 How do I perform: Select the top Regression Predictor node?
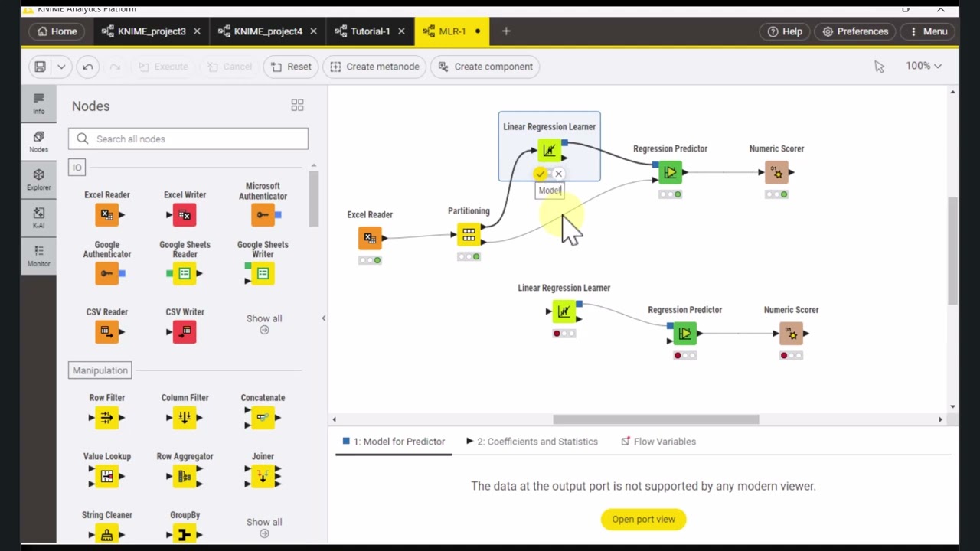[x=670, y=173]
